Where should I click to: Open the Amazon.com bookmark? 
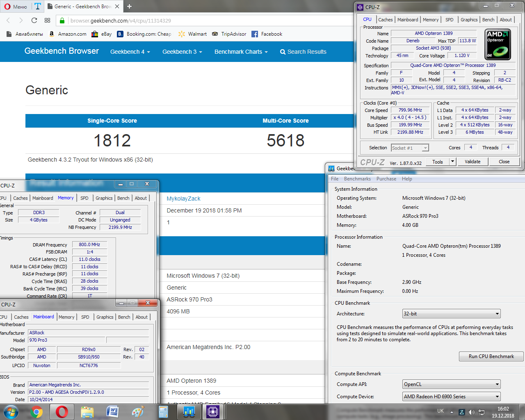(68, 34)
